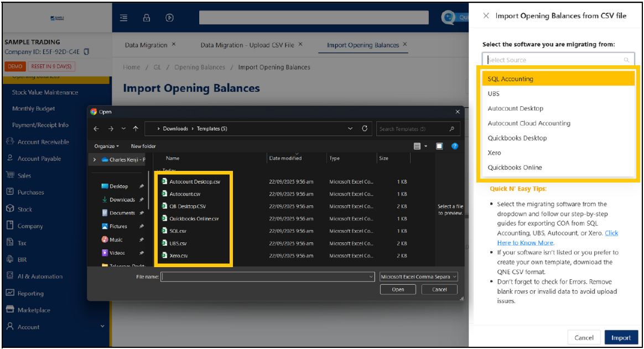Choose UBS from source list
The image size is (644, 349).
coord(558,93)
